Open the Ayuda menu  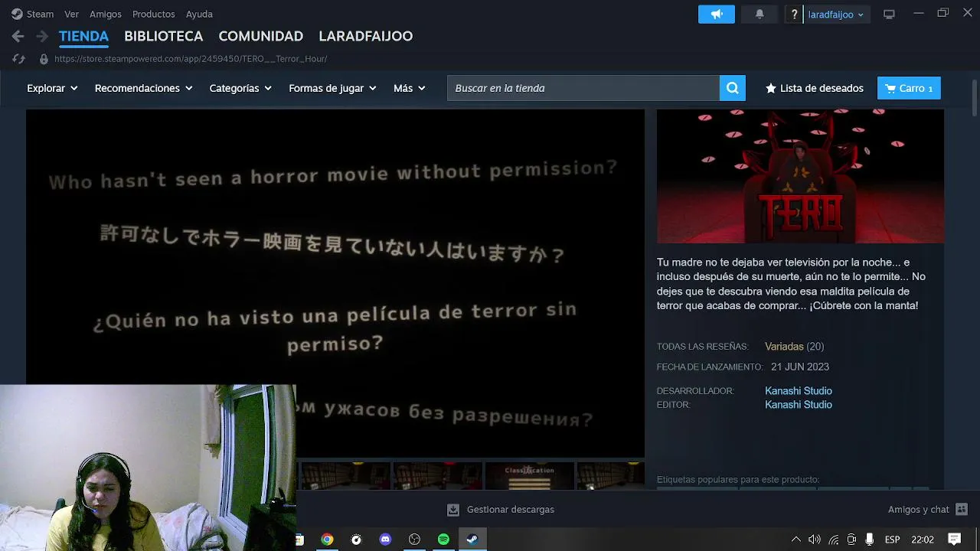click(x=199, y=14)
